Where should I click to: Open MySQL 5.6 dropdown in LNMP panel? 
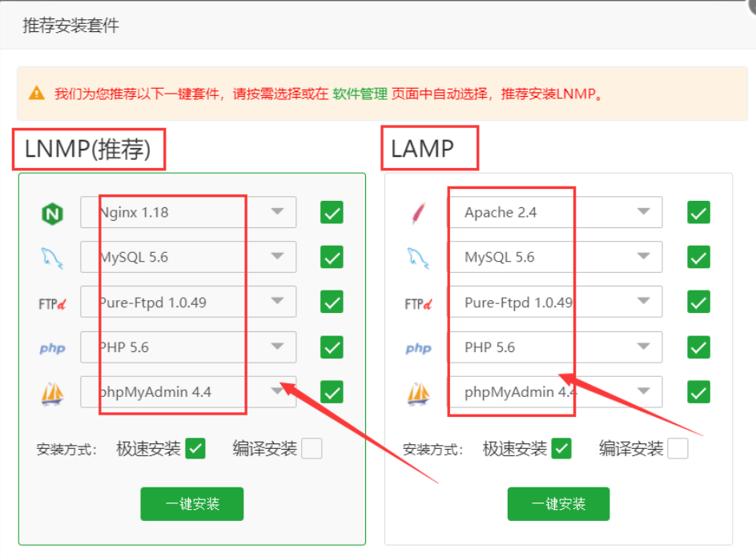click(188, 257)
